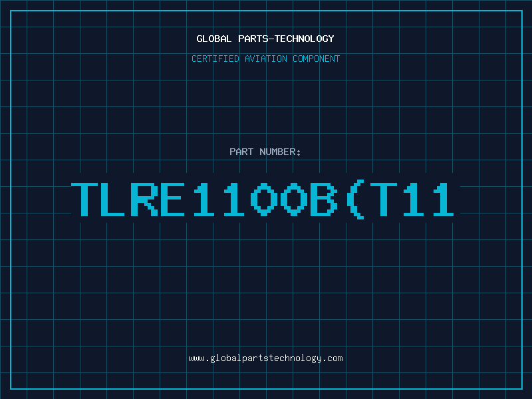The height and width of the screenshot is (399, 532).
Task: Select the CERTIFIED AVIATION COMPONENT subtitle
Action: click(x=265, y=59)
